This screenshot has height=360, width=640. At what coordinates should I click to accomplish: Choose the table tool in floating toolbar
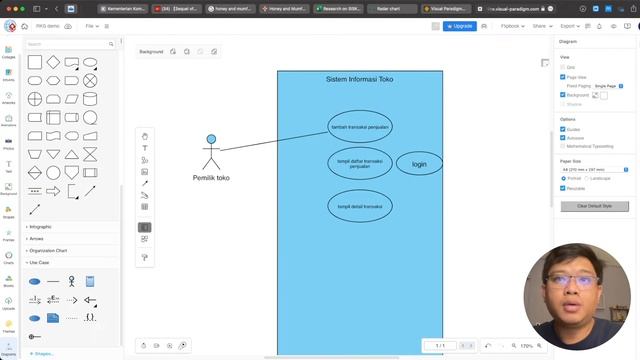144,207
